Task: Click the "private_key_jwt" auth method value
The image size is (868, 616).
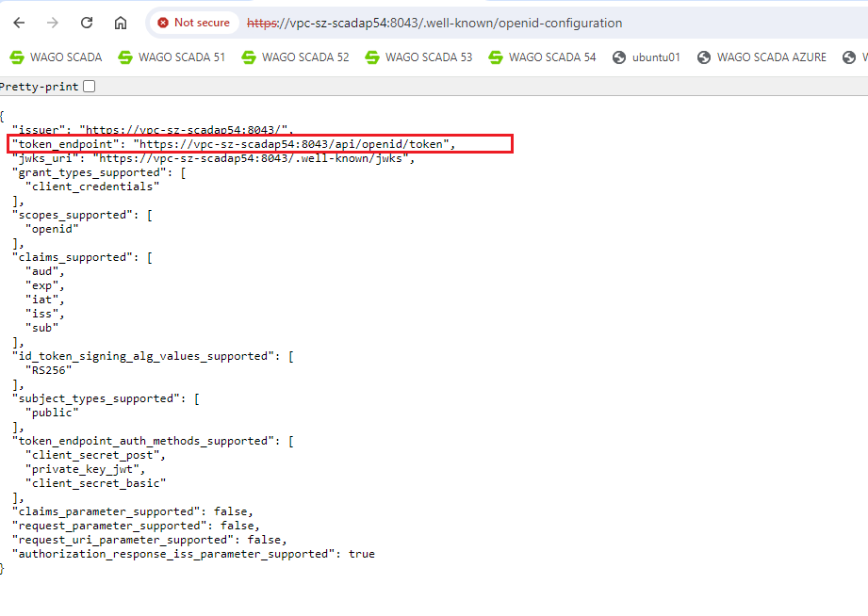Action: [x=85, y=469]
